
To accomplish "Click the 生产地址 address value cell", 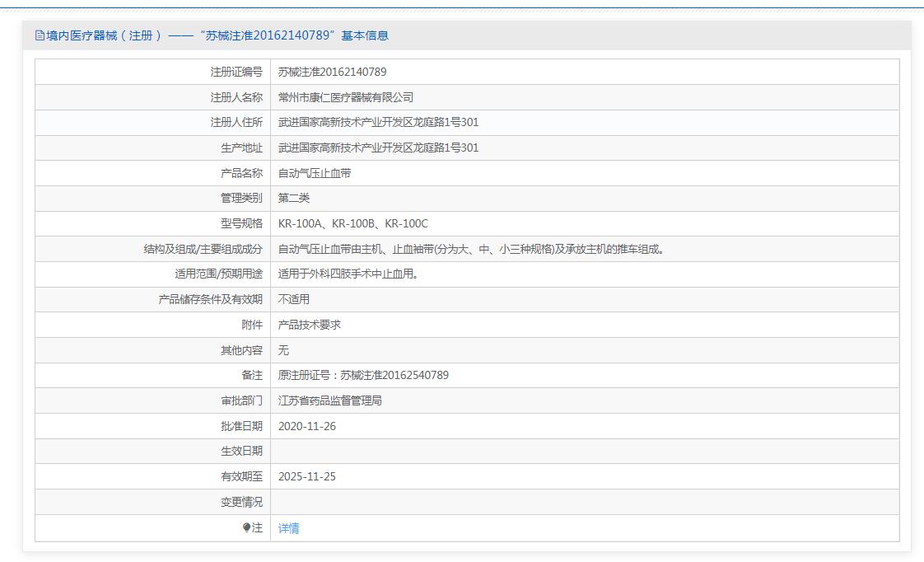I will point(585,148).
